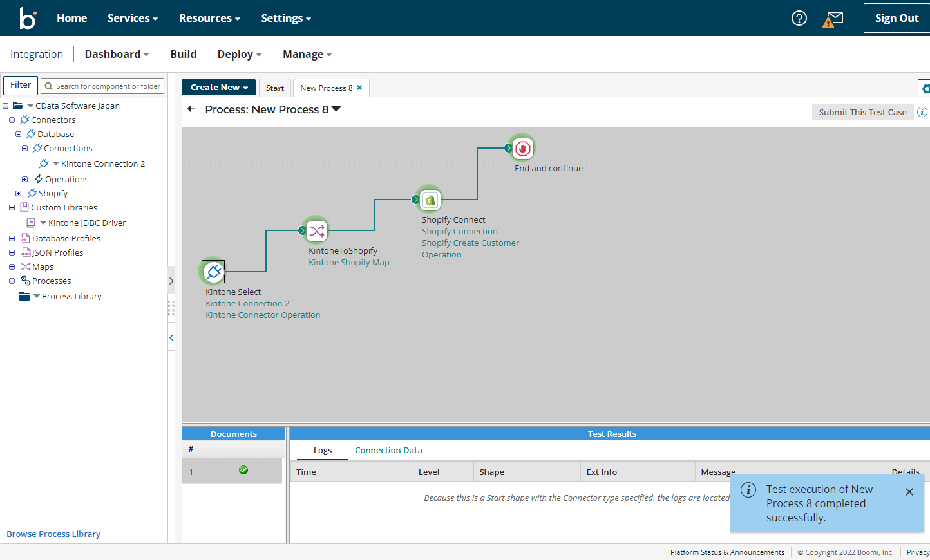Image resolution: width=930 pixels, height=560 pixels.
Task: Open the Services menu
Action: [133, 18]
